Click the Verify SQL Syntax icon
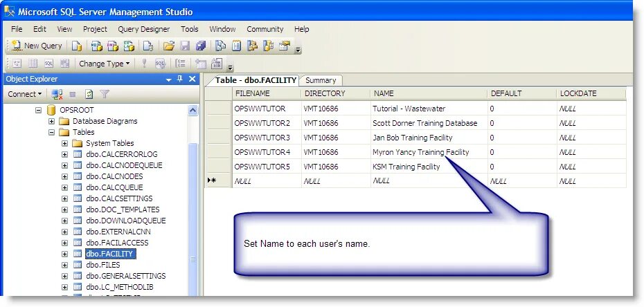The width and height of the screenshot is (644, 307). click(160, 64)
